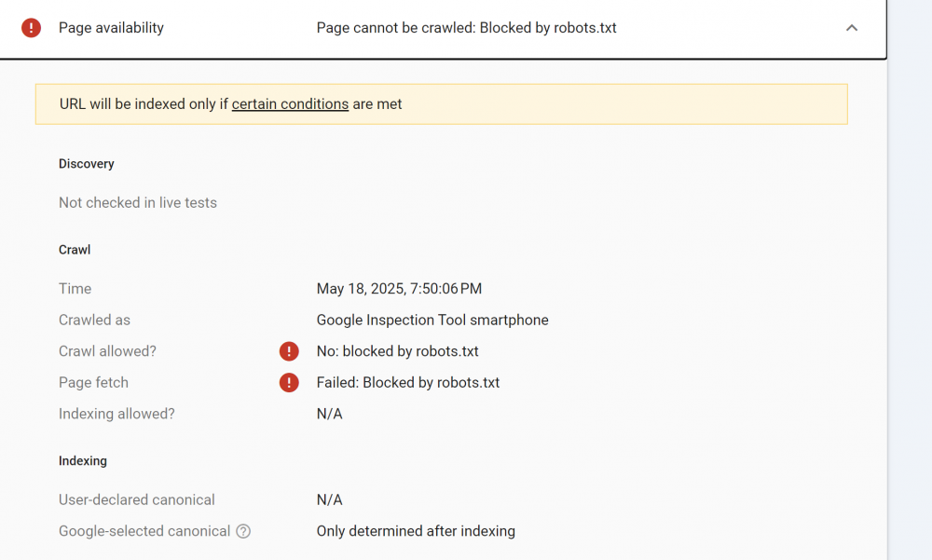
Task: Select "Google Inspection Tool smartphone" value
Action: click(432, 321)
